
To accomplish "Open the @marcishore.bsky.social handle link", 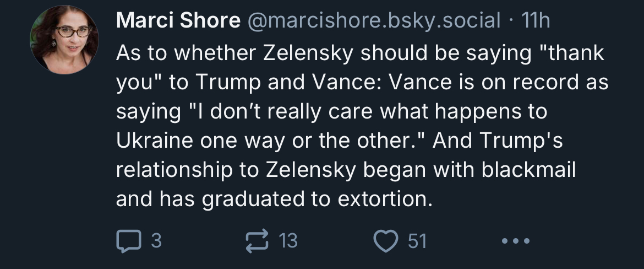I will click(374, 20).
